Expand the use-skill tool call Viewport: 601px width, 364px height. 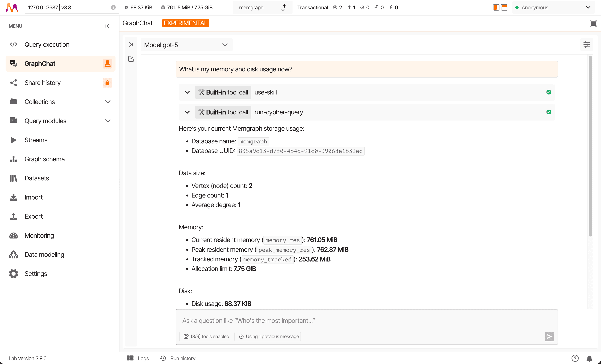[x=187, y=92]
